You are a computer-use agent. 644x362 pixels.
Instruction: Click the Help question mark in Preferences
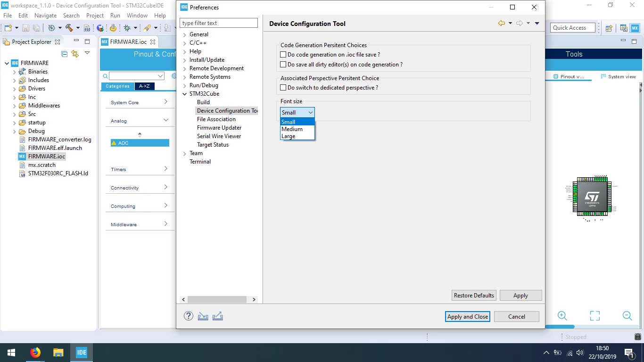[x=189, y=316]
